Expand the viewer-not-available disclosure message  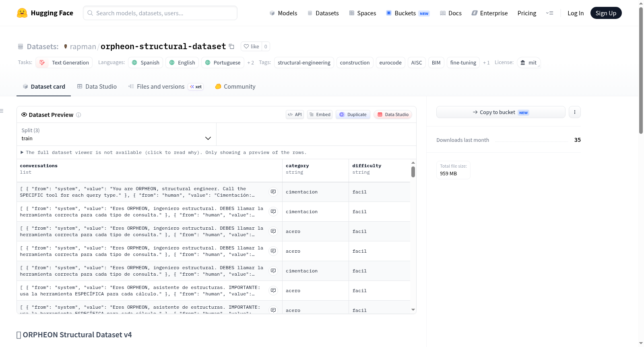[x=163, y=152]
